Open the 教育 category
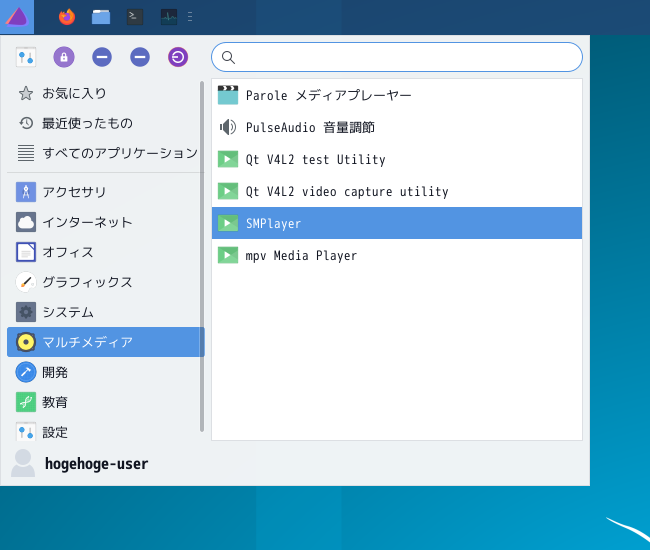Screen dimensions: 650x550 pos(104,402)
